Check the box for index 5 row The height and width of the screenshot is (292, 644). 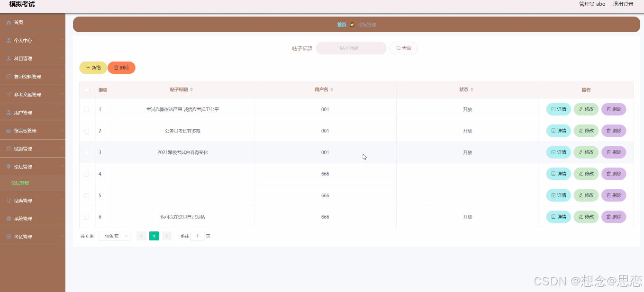tap(87, 195)
